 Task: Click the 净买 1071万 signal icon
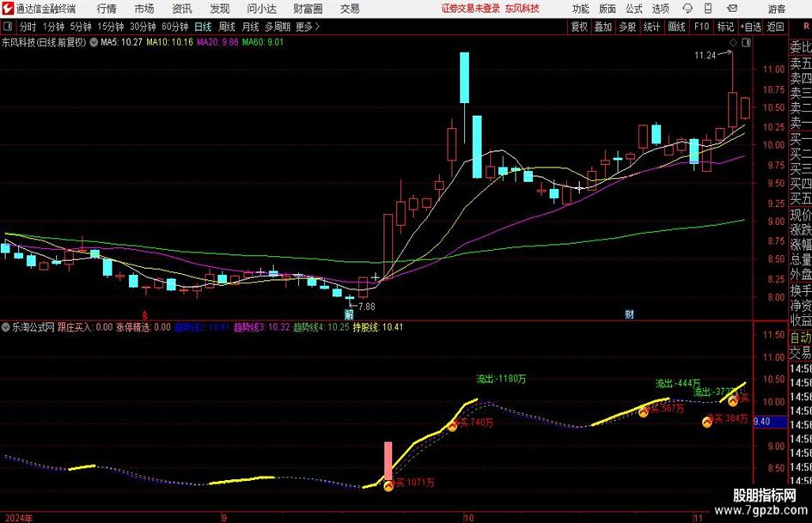tap(388, 486)
